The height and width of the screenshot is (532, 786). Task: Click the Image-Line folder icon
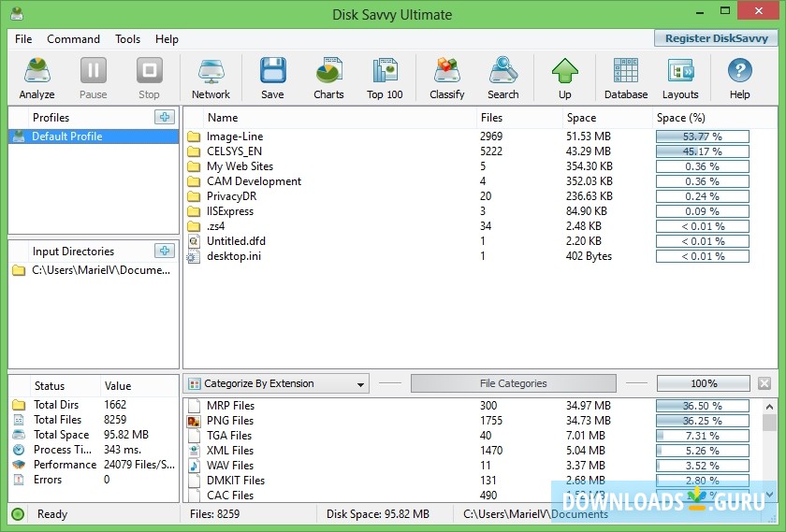(194, 137)
